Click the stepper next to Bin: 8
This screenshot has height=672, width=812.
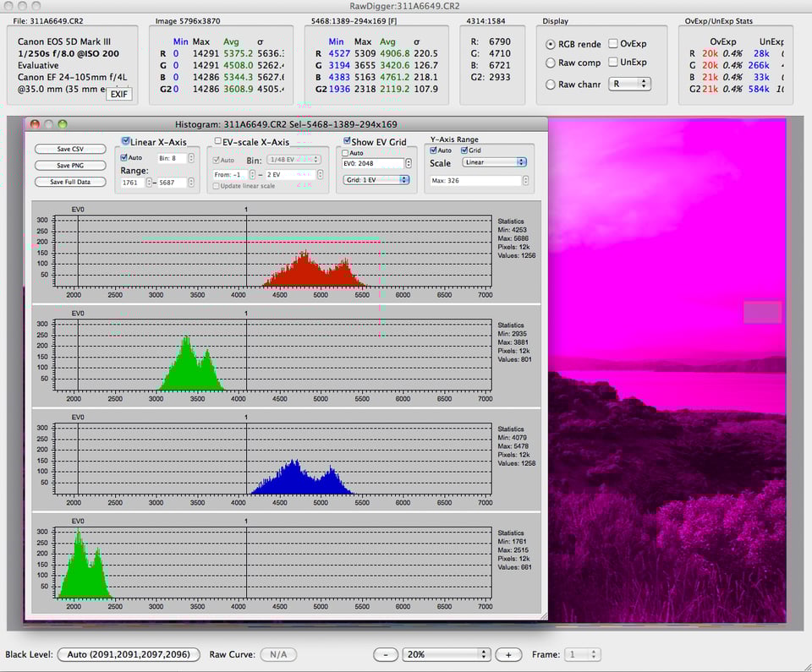pos(191,158)
